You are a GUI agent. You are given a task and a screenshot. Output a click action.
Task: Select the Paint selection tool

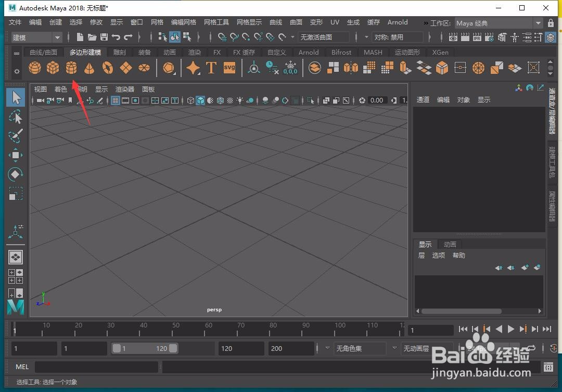16,135
